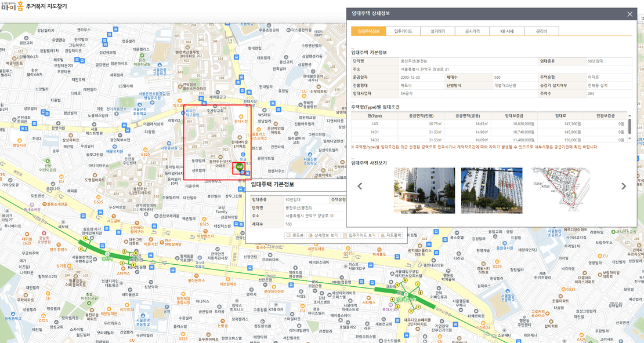Click the 개별가스난방 heating value

[505, 85]
